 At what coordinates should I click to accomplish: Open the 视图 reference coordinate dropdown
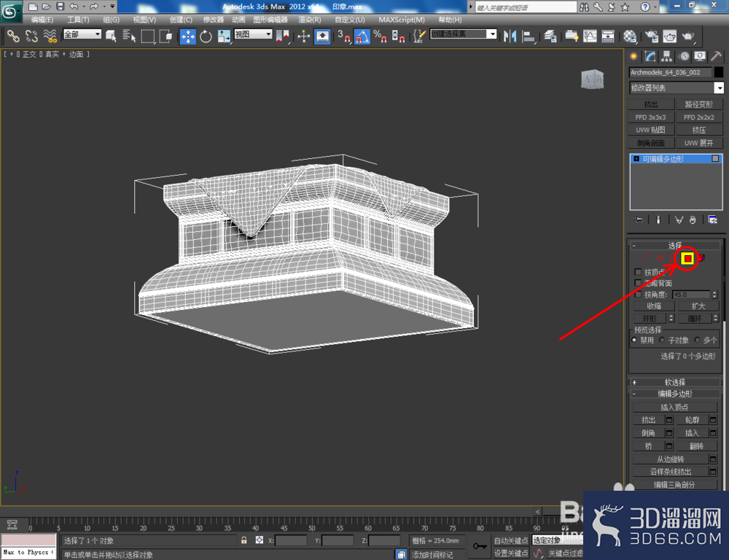pyautogui.click(x=253, y=34)
